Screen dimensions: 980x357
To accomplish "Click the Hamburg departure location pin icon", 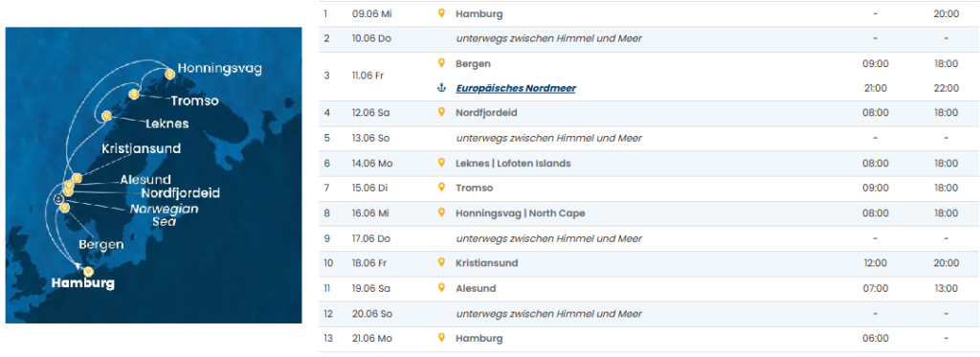I will (x=441, y=13).
